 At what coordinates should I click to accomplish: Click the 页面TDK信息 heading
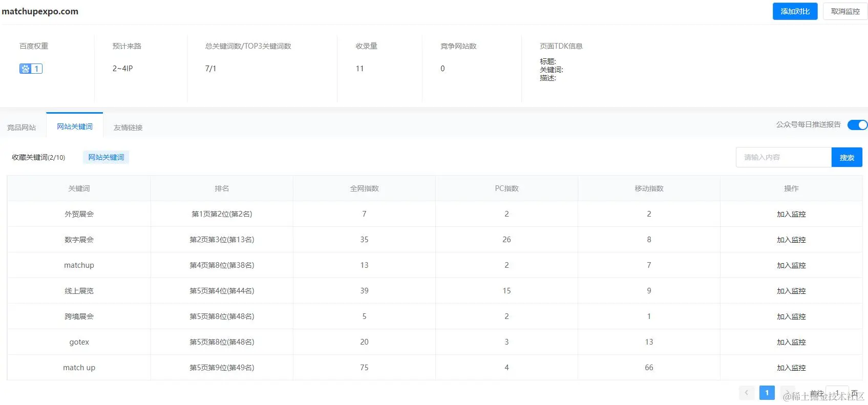coord(561,46)
